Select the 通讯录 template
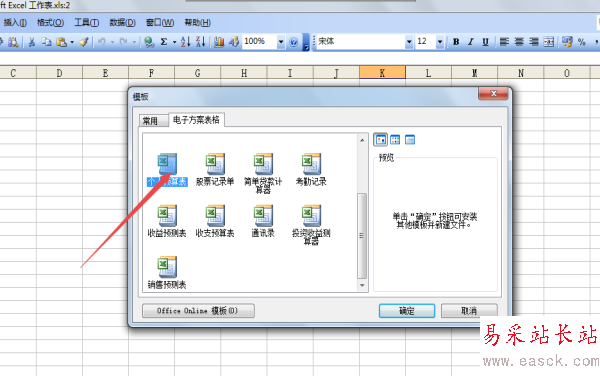Image resolution: width=600 pixels, height=376 pixels. (263, 221)
